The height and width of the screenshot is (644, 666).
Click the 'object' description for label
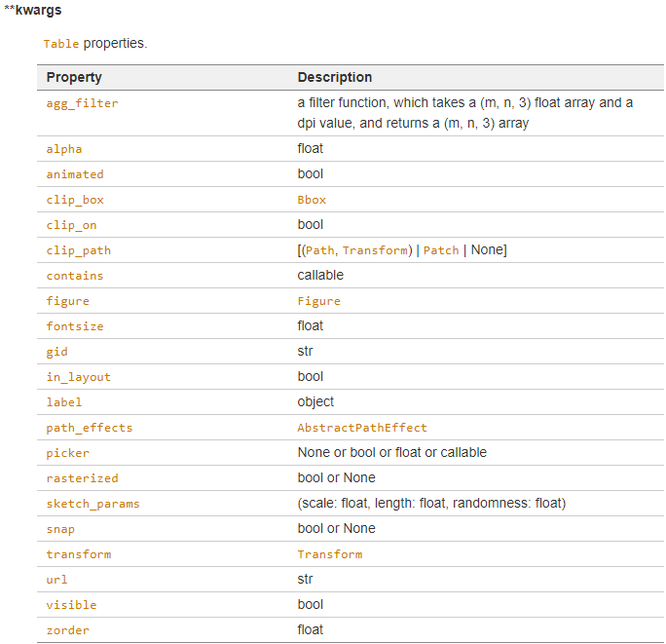[315, 402]
